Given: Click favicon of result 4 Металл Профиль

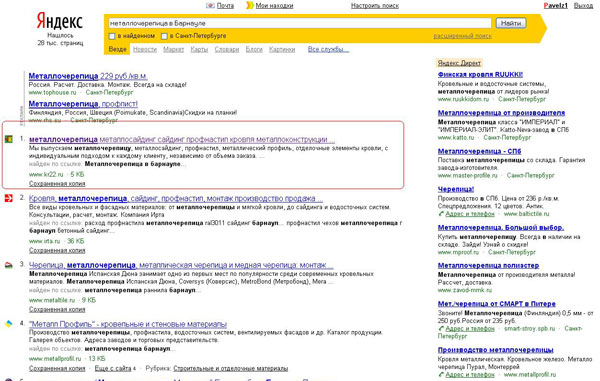Looking at the screenshot, I should point(8,324).
